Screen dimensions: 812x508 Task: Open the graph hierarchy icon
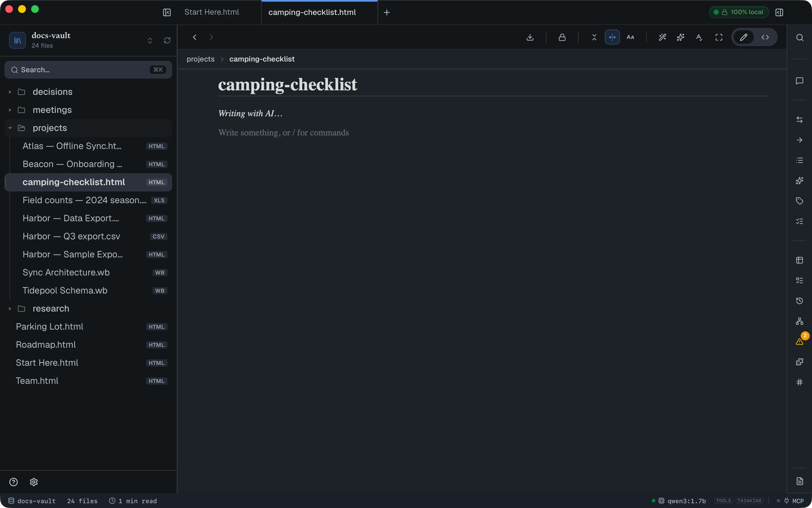pos(800,321)
